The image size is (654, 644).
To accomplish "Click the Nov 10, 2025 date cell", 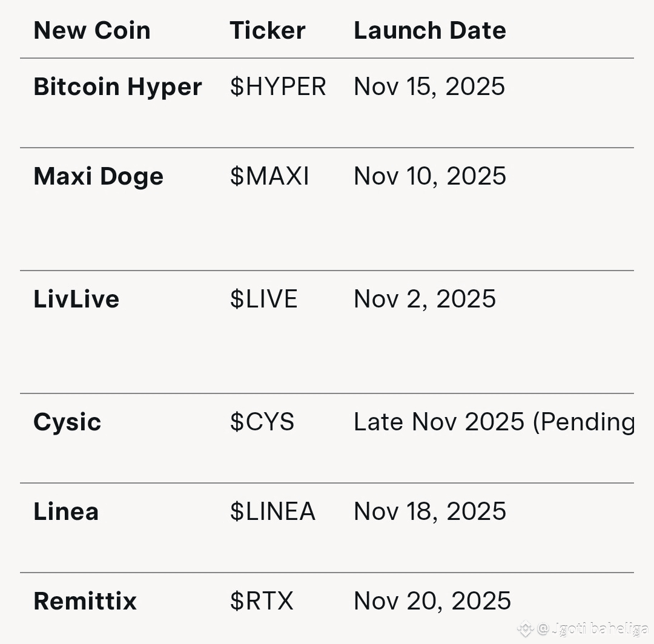I will 429,176.
